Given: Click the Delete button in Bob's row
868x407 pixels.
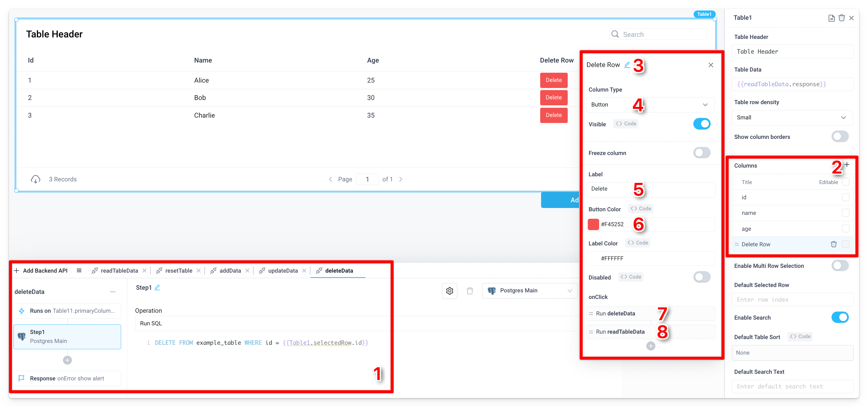Looking at the screenshot, I should click(x=554, y=98).
